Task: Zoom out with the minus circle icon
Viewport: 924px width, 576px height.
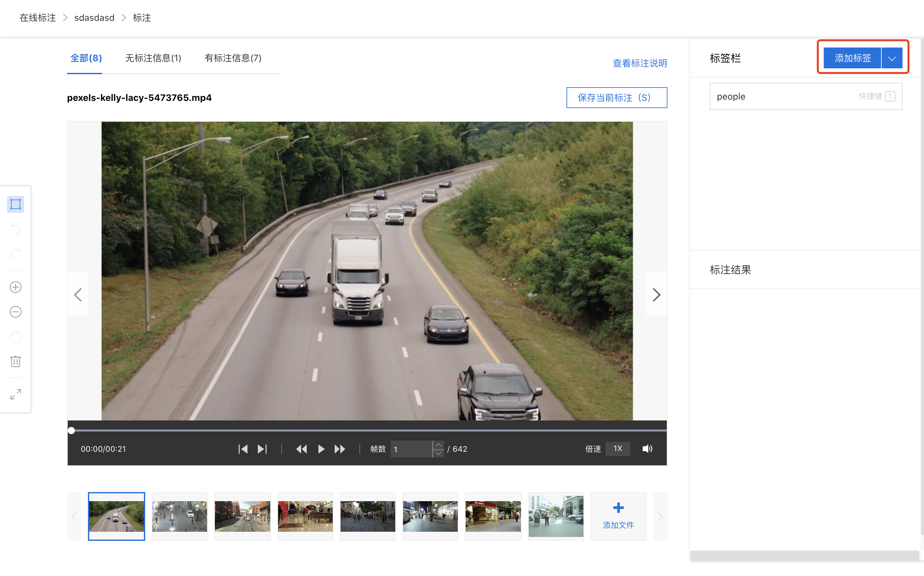Action: (16, 312)
